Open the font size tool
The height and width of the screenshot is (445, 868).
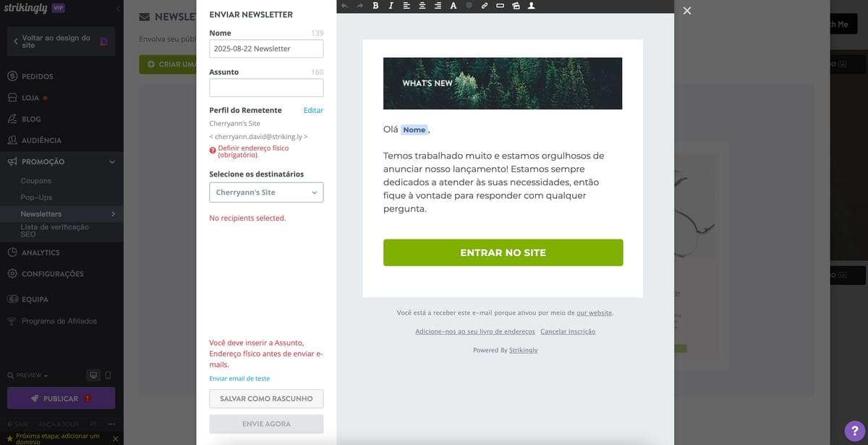tap(454, 6)
